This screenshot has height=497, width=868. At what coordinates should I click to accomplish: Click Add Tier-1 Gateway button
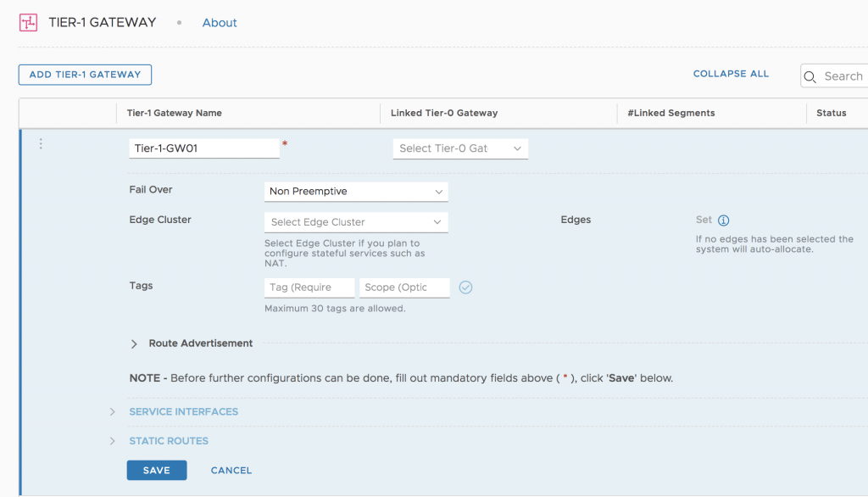[85, 75]
